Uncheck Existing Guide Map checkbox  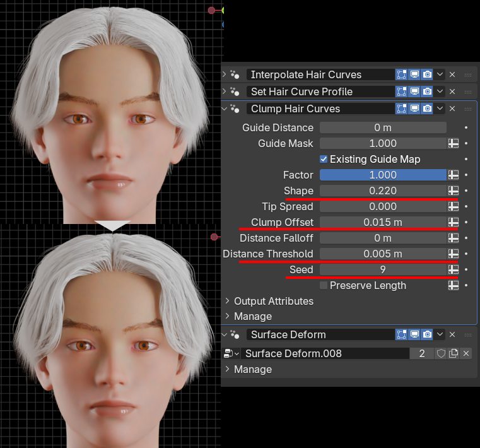pos(324,159)
